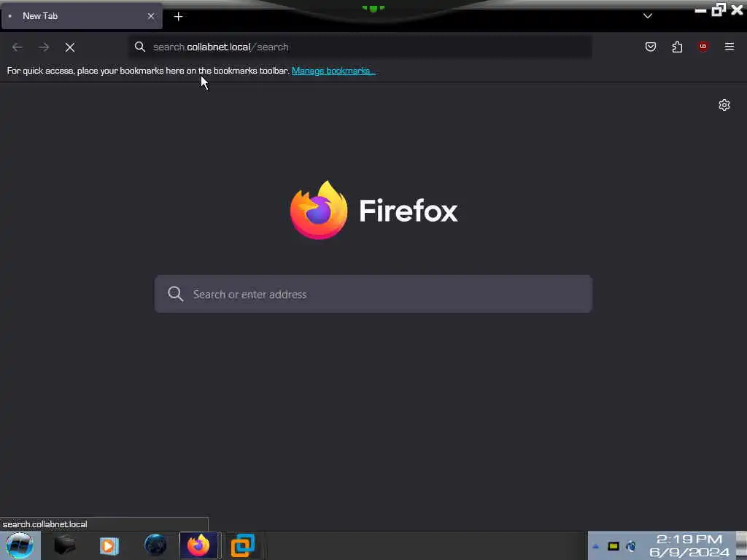Open the black folder taskbar icon
The image size is (747, 560).
65,545
